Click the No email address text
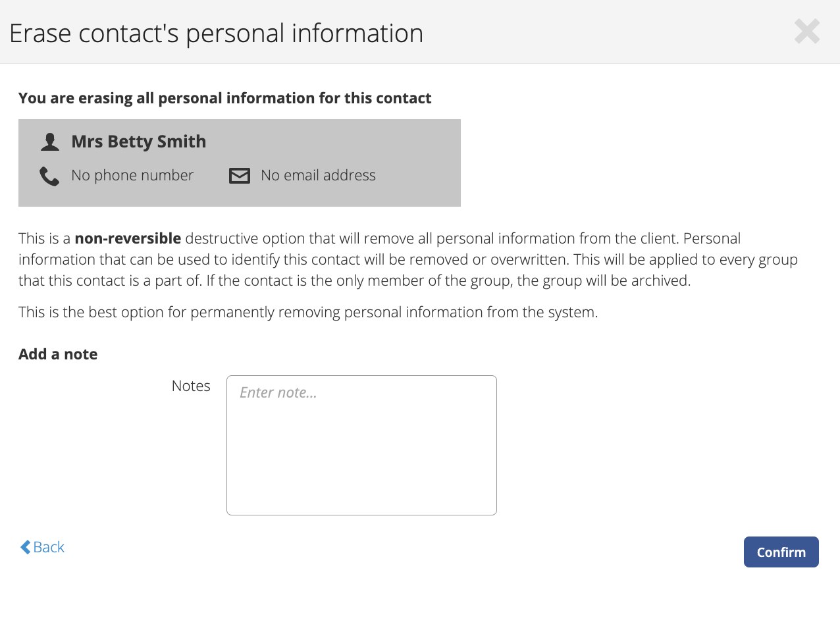This screenshot has height=628, width=840. click(x=318, y=175)
